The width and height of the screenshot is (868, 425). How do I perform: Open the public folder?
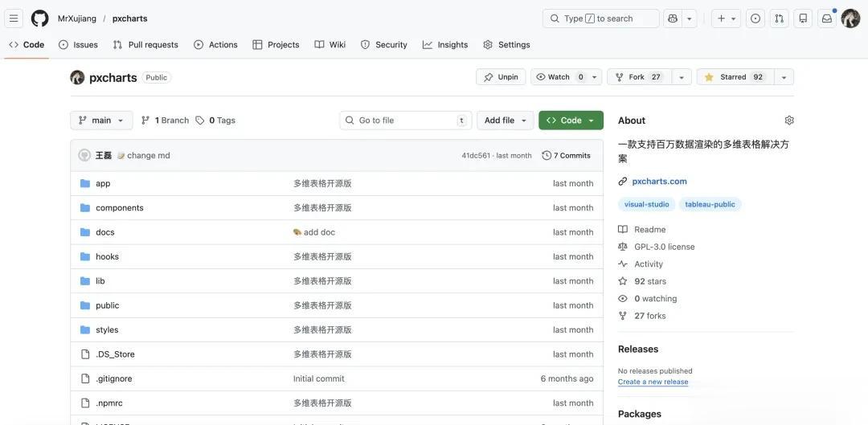pyautogui.click(x=108, y=305)
